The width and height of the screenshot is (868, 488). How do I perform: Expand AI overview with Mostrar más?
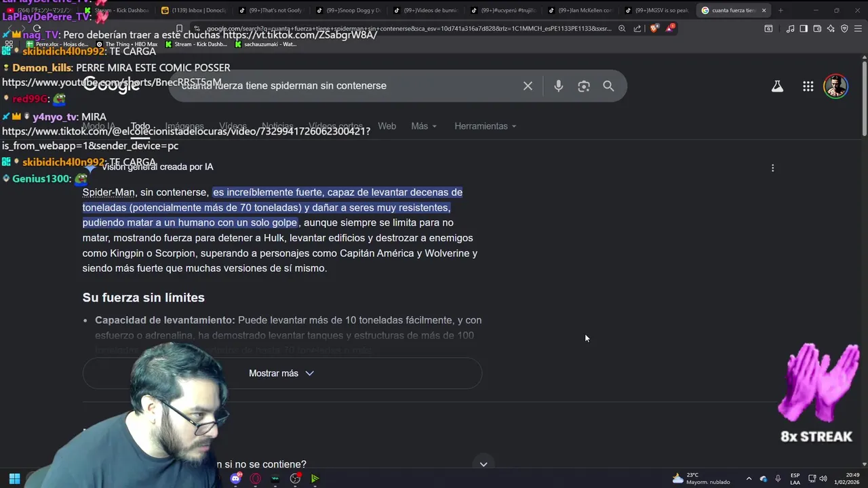coord(282,373)
